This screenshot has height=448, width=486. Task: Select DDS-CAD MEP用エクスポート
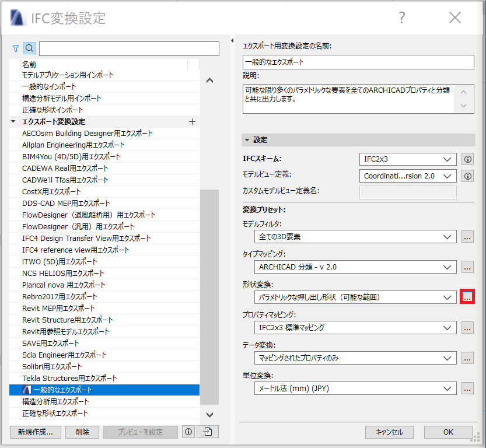(x=104, y=204)
